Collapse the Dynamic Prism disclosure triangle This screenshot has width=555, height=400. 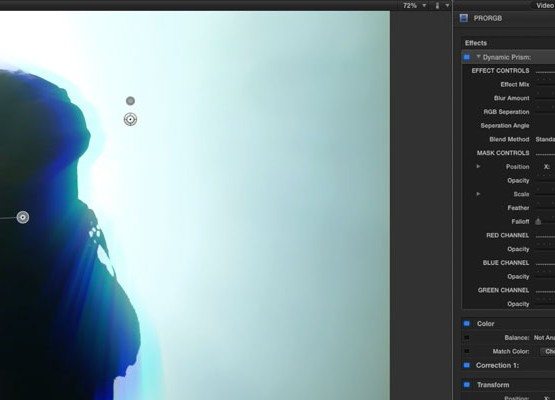click(478, 57)
